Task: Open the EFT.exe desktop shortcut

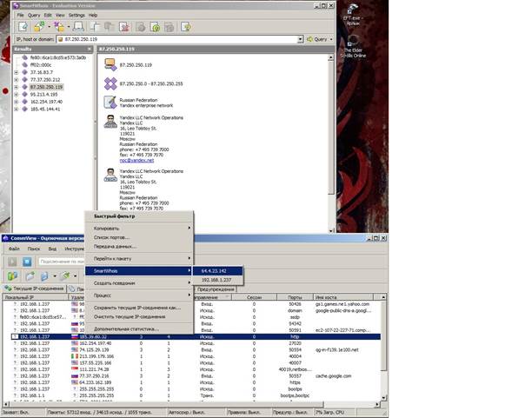Action: pos(353,15)
